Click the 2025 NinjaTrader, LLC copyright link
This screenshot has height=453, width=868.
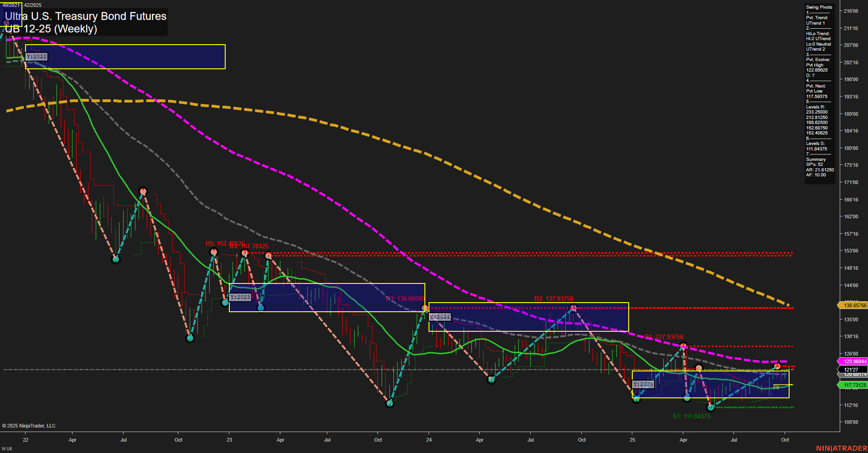coord(29,425)
